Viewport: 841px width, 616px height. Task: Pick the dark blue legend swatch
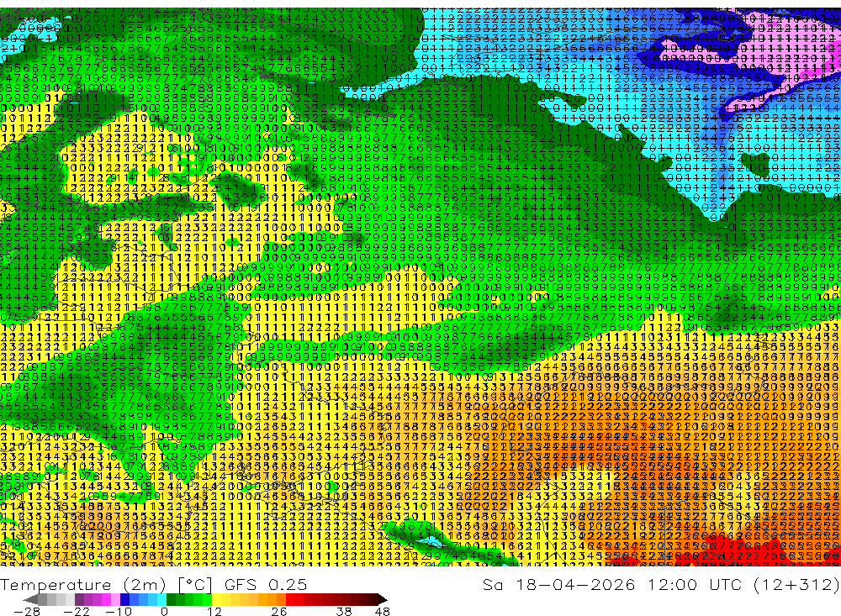coord(124,599)
